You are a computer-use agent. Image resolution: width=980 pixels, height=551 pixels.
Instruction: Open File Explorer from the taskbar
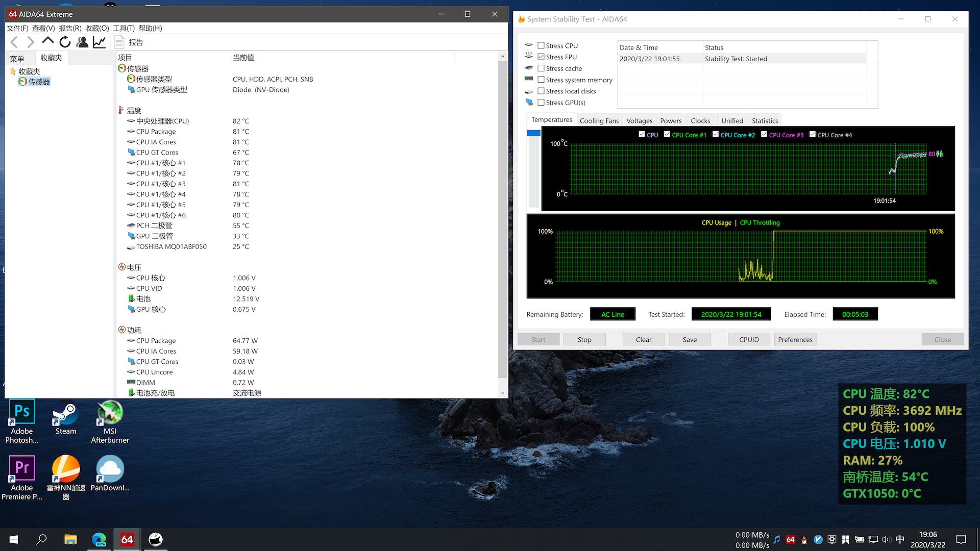[x=70, y=539]
